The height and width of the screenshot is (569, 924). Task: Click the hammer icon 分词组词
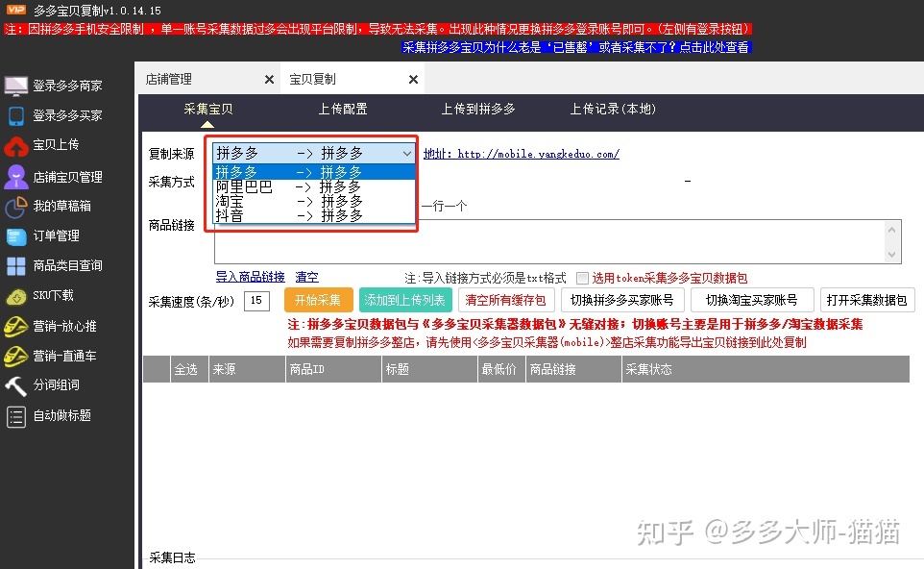pos(16,385)
